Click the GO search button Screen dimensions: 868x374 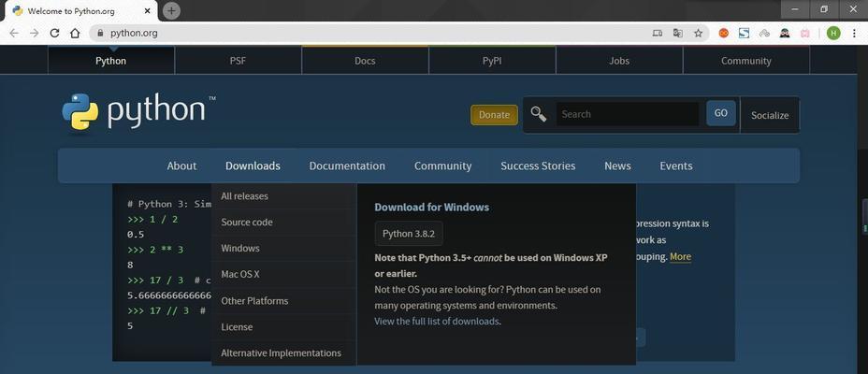[x=721, y=113]
